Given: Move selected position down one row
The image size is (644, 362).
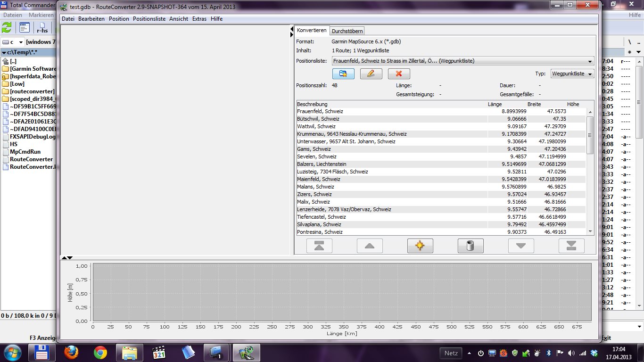Looking at the screenshot, I should point(521,246).
